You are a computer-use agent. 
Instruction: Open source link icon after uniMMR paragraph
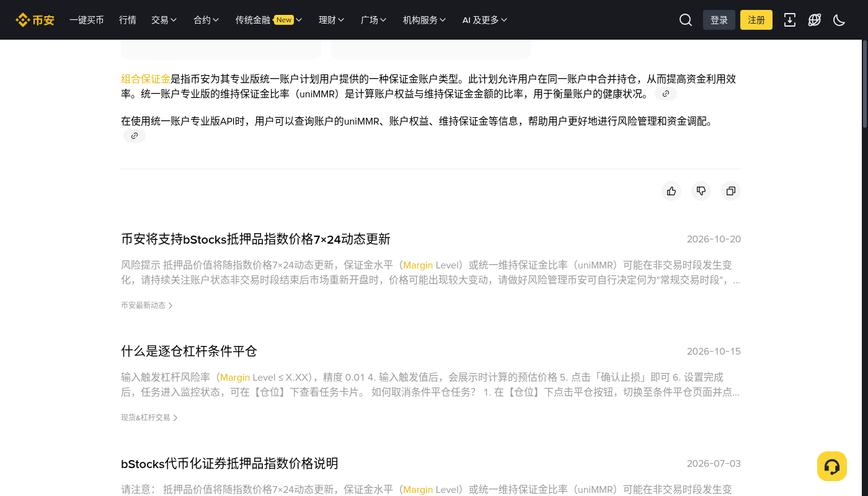point(666,94)
